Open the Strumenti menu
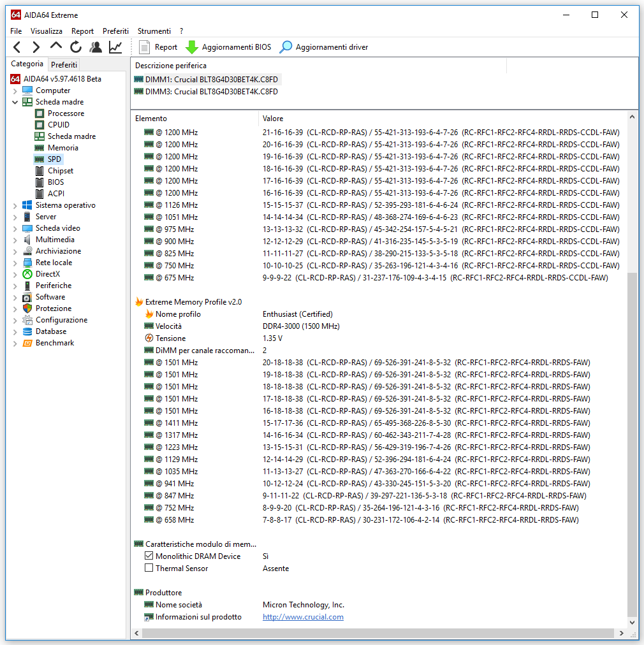 pos(154,31)
